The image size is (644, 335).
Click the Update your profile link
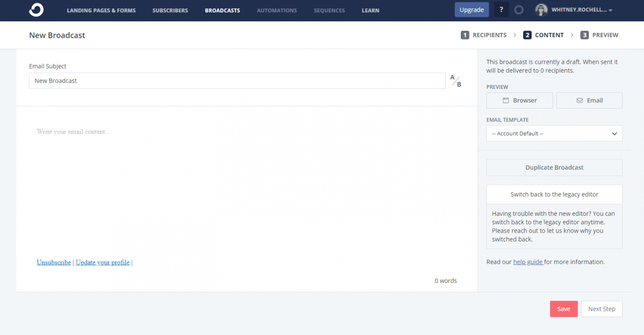point(102,262)
